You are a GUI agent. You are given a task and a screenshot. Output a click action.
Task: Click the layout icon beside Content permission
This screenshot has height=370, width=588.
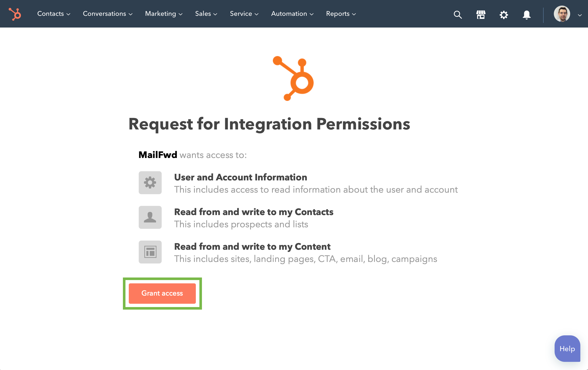pyautogui.click(x=150, y=252)
